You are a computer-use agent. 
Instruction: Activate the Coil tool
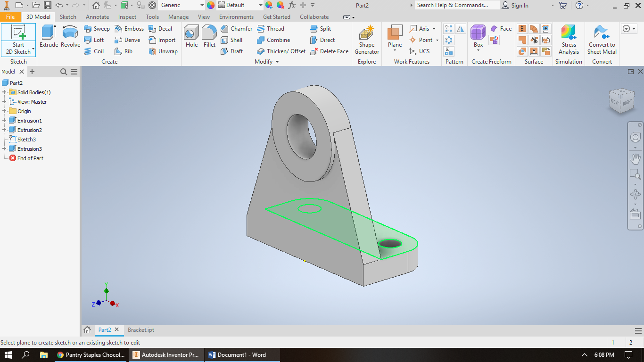[x=94, y=51]
